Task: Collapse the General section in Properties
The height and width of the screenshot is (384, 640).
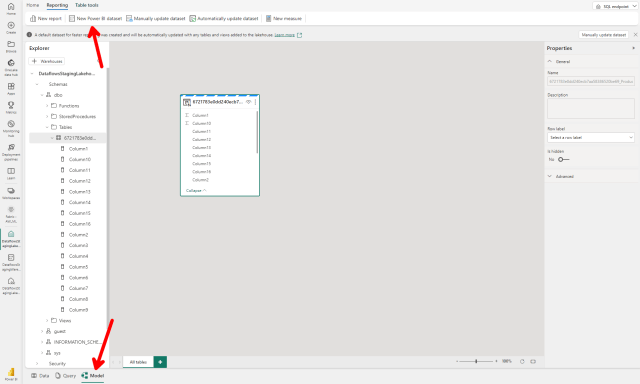Action: click(x=550, y=61)
